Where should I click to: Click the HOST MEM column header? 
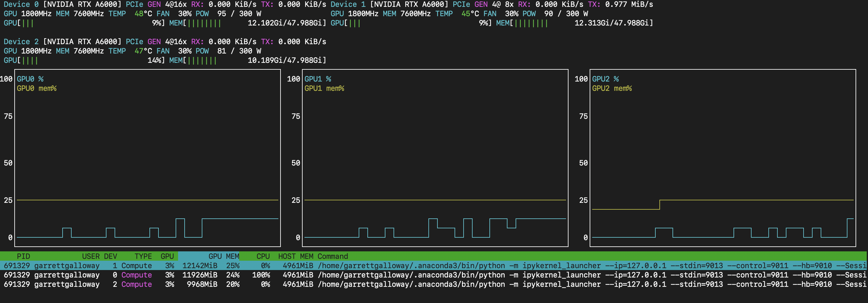(x=295, y=256)
